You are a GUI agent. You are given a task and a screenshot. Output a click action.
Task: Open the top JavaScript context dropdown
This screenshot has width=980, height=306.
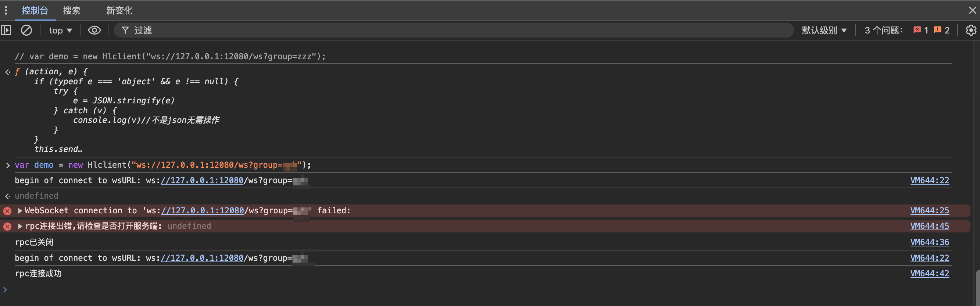pos(61,31)
